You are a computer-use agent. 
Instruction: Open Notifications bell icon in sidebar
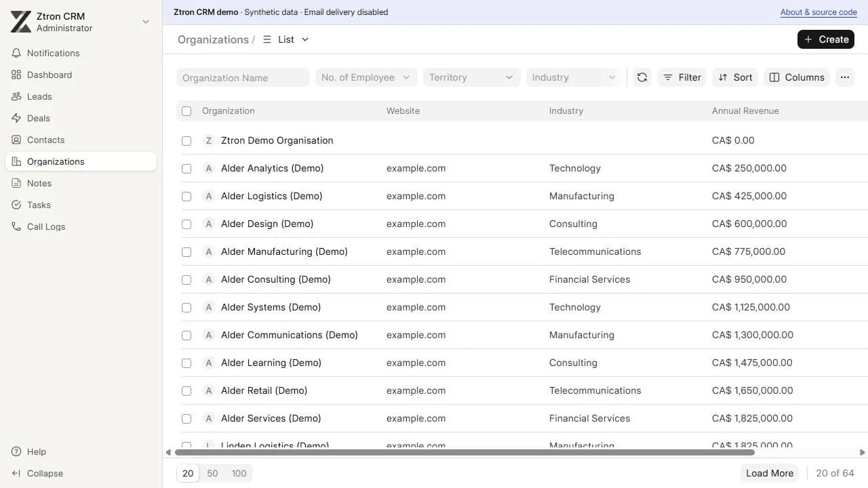click(16, 53)
